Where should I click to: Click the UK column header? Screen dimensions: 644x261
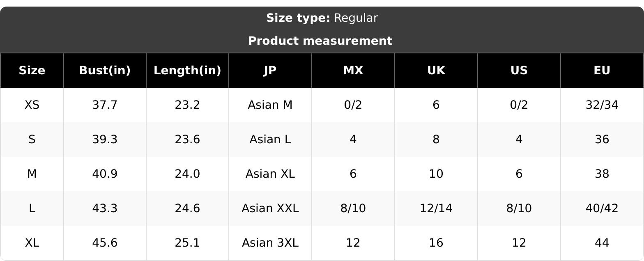click(x=436, y=71)
